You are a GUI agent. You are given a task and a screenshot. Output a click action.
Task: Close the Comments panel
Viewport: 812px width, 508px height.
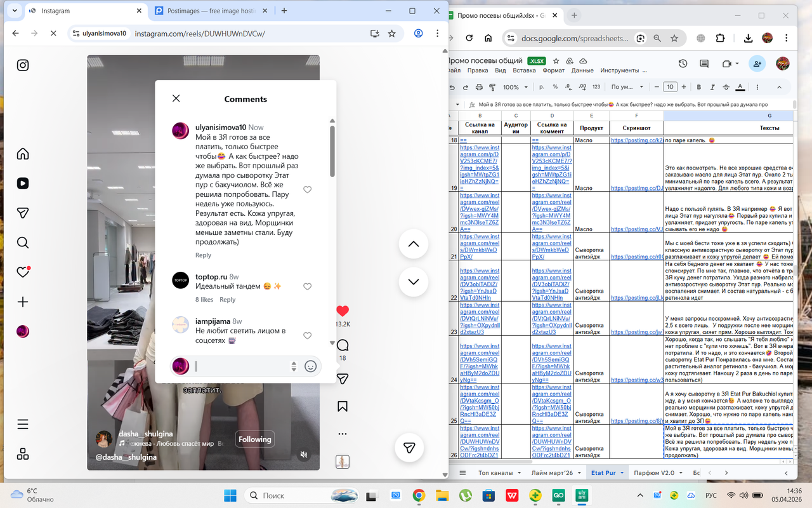[x=176, y=98]
